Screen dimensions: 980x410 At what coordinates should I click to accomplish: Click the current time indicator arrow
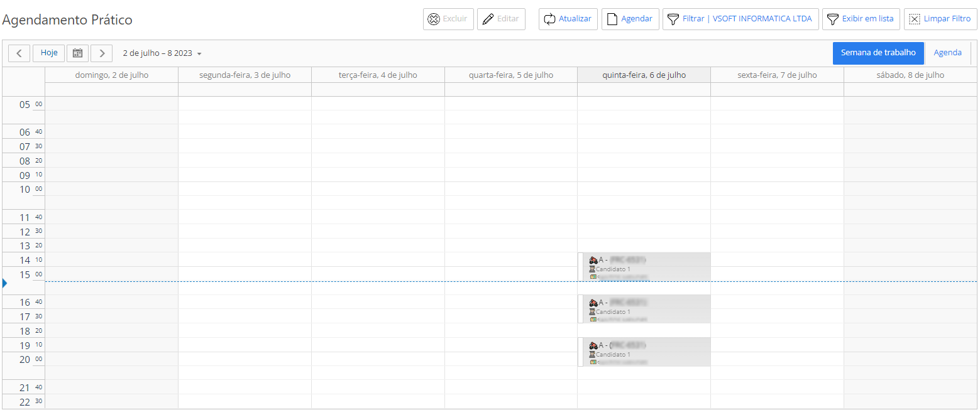5,284
